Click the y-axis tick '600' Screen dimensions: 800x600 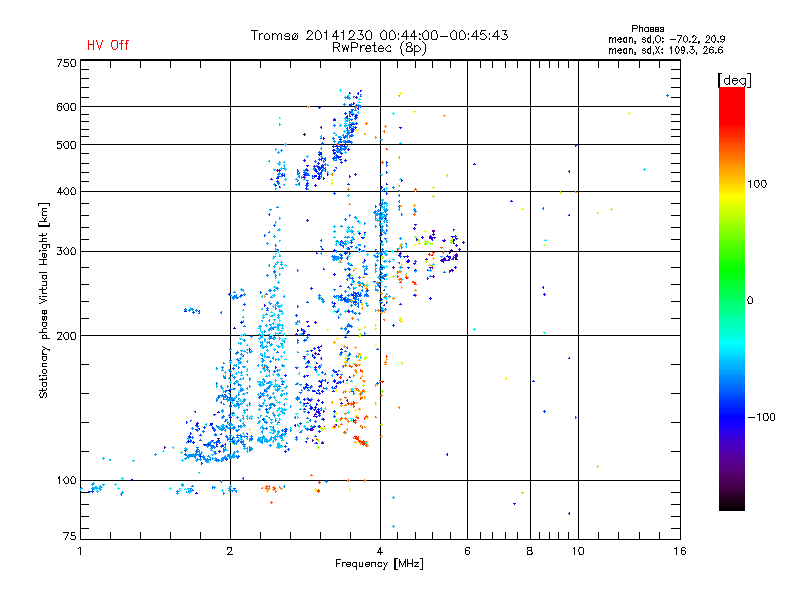[x=66, y=107]
